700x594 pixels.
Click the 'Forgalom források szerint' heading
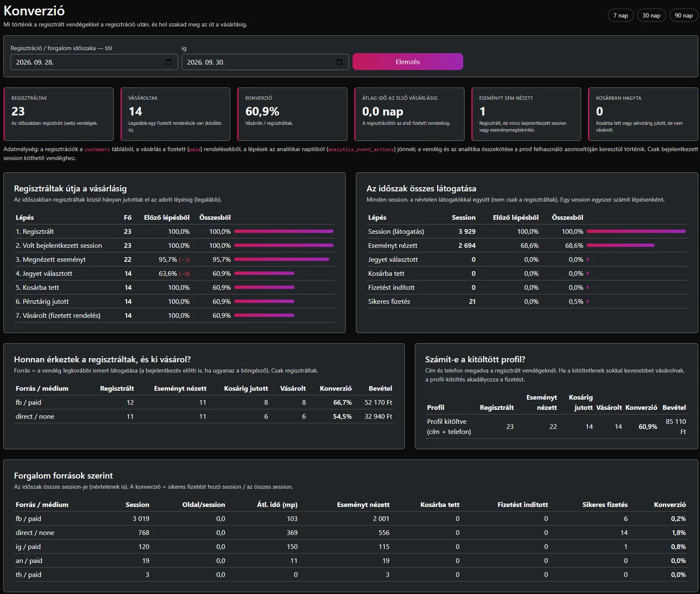coord(63,475)
